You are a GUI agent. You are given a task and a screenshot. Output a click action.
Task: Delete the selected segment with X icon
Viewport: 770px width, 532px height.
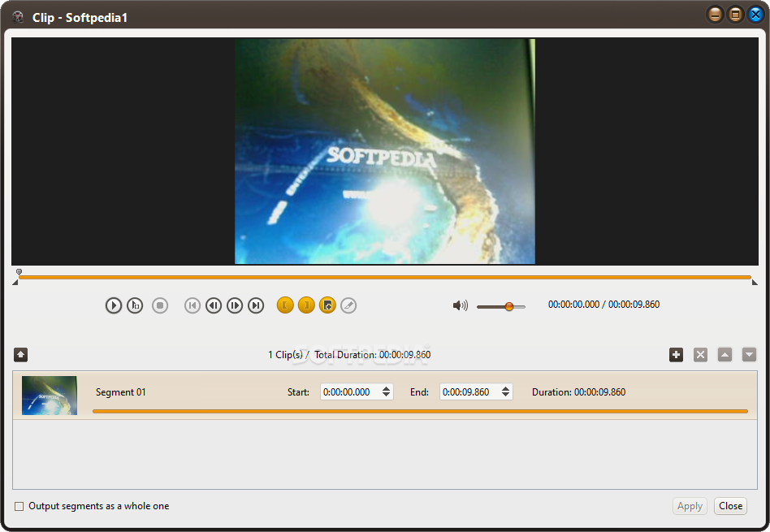(x=701, y=355)
